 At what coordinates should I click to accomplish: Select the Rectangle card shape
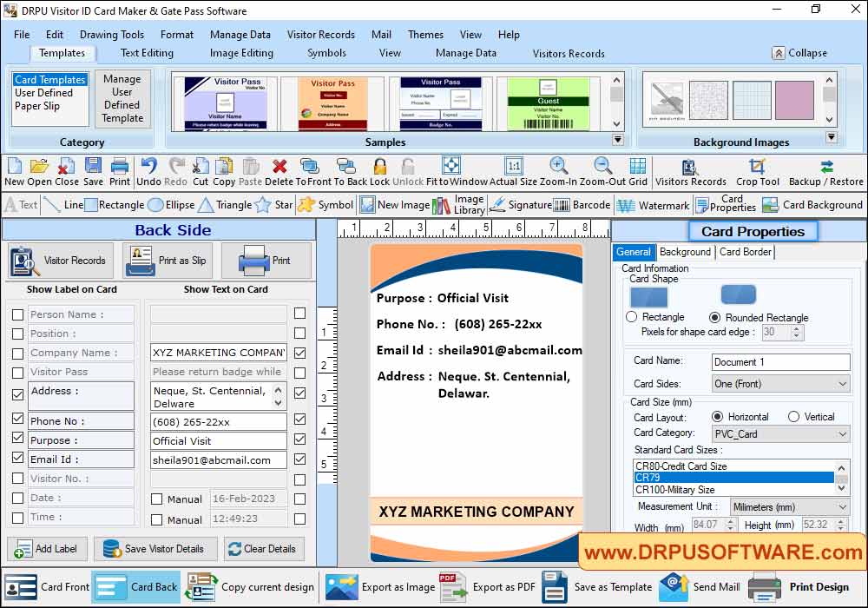click(x=632, y=317)
